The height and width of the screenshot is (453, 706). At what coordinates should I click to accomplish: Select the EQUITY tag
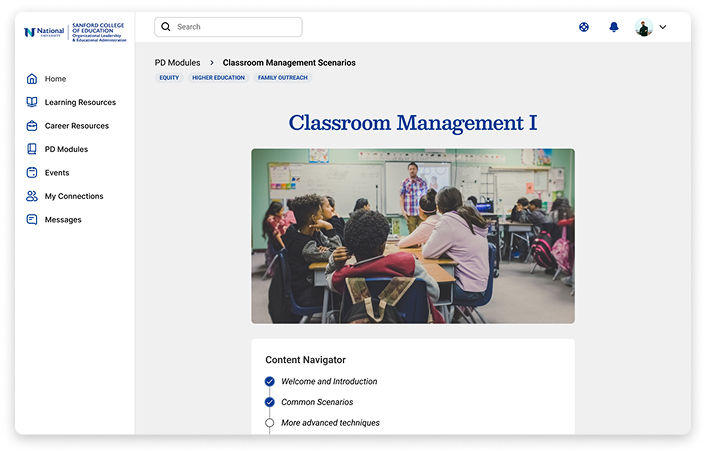169,78
